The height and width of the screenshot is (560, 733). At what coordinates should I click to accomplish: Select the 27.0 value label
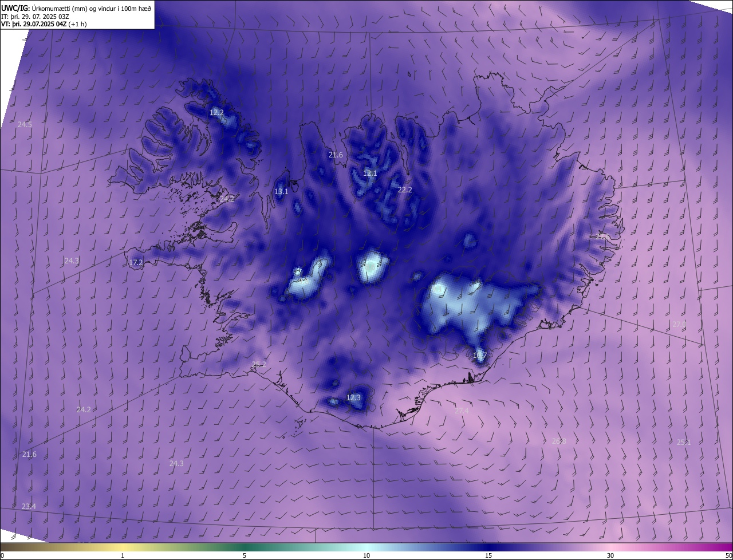679,324
